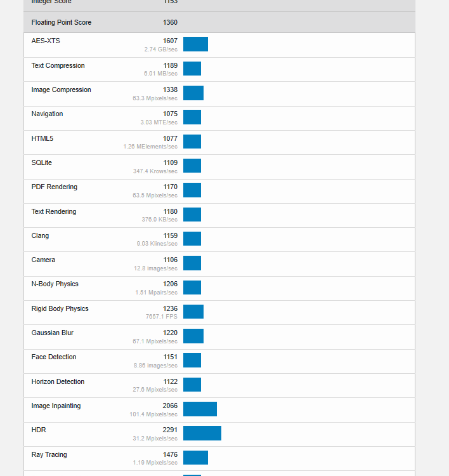Click the Horizon Detection label

pyautogui.click(x=58, y=382)
